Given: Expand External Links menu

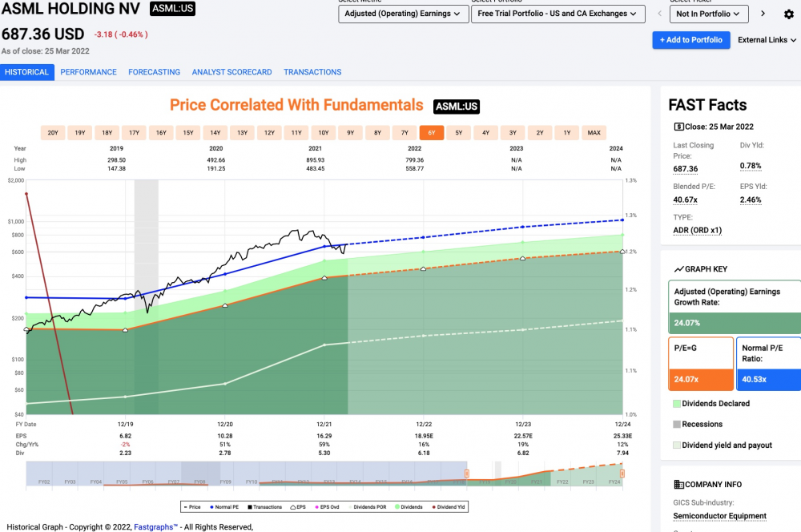Looking at the screenshot, I should click(767, 40).
